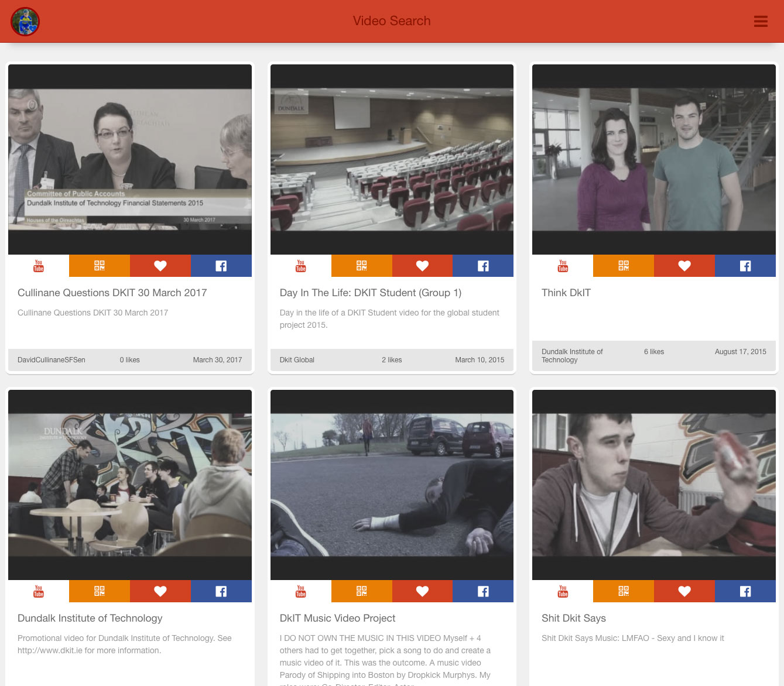This screenshot has height=686, width=784.
Task: Click the round profile avatar in header
Action: pos(25,22)
